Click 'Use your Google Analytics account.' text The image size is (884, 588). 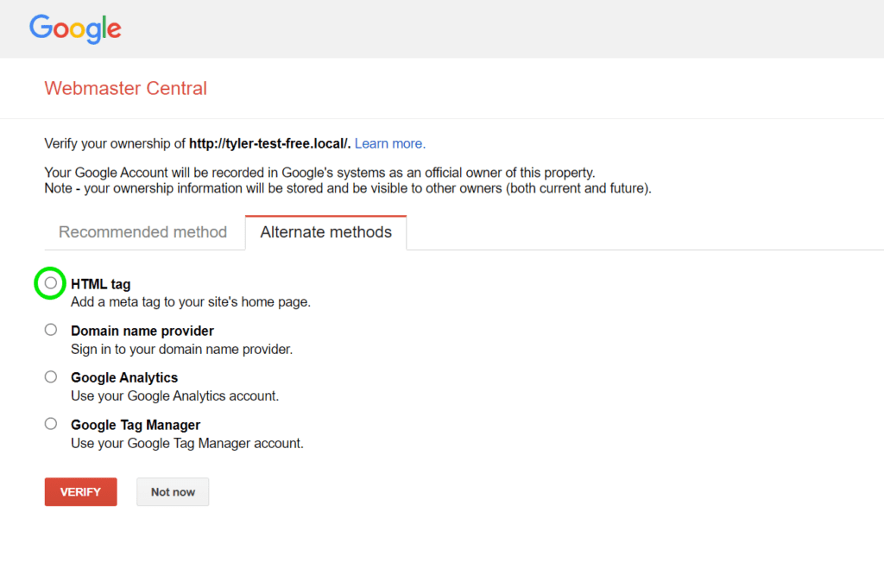tap(174, 396)
